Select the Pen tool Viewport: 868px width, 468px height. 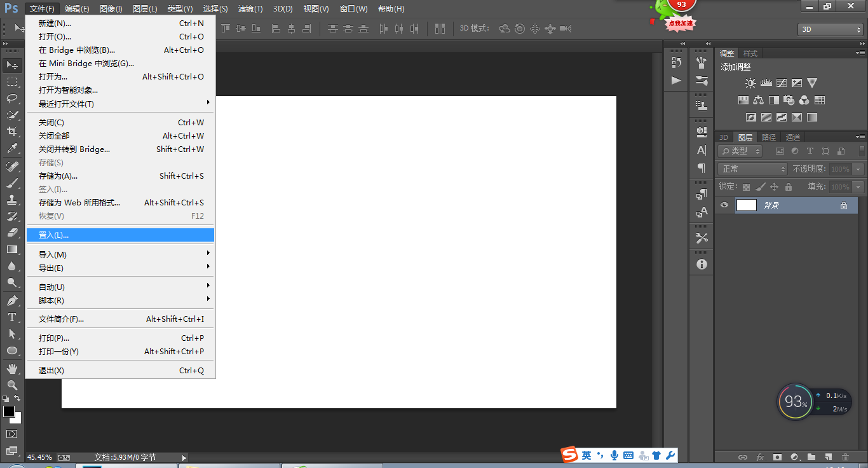[12, 301]
